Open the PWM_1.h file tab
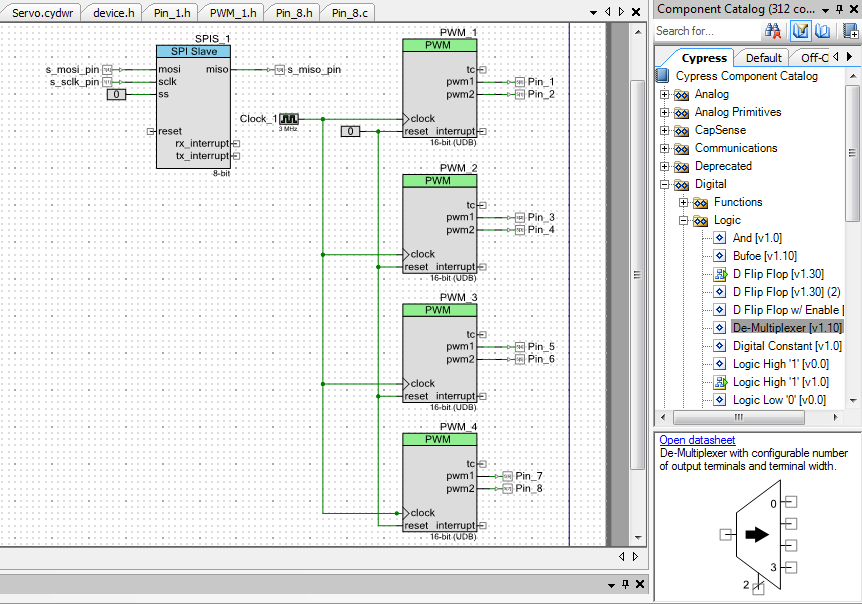The image size is (862, 604). [x=233, y=12]
